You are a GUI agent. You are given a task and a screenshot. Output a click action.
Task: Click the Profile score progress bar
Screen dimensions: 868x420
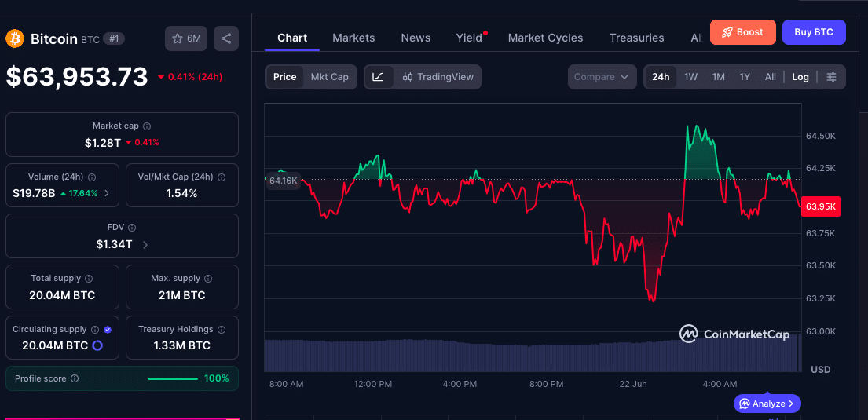click(x=173, y=378)
